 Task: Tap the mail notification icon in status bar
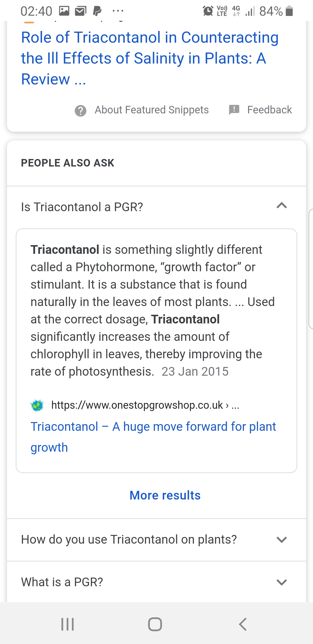coord(81,11)
